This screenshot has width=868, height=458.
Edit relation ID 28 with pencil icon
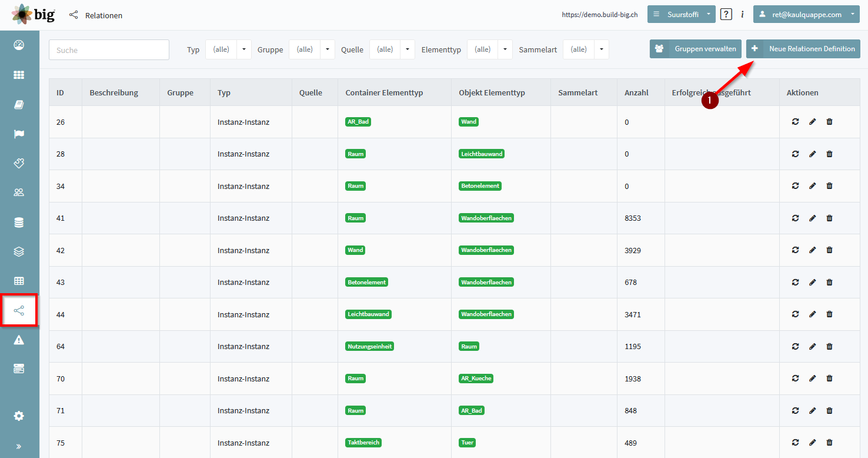[812, 154]
